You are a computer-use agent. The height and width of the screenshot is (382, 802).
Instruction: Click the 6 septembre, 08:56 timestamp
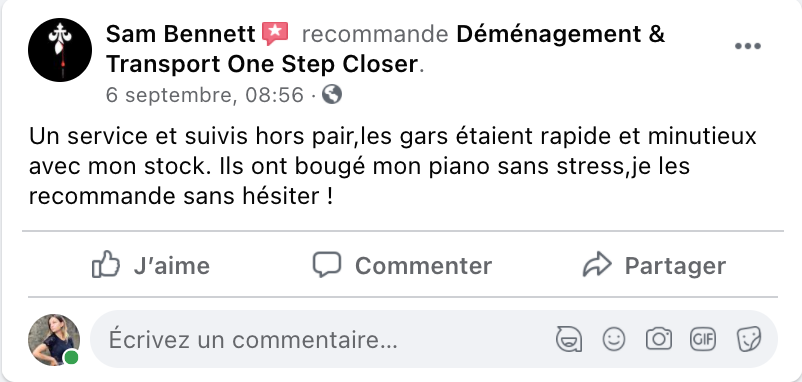point(205,95)
